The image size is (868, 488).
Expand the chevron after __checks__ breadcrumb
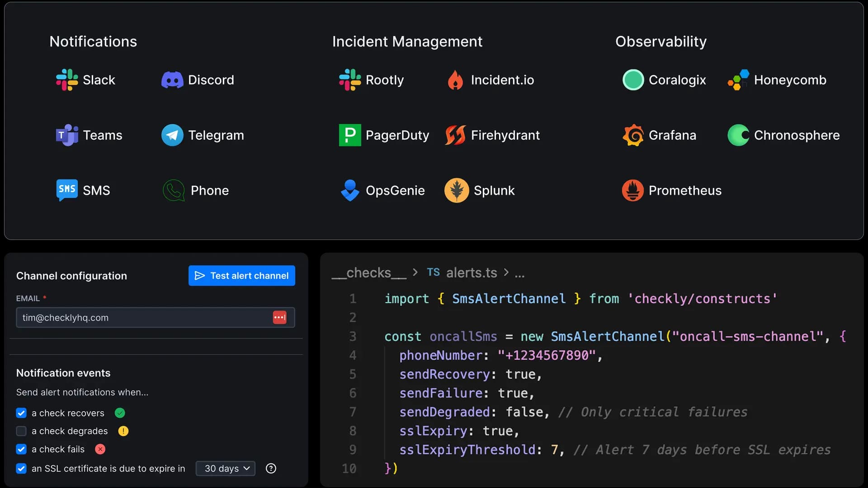415,272
